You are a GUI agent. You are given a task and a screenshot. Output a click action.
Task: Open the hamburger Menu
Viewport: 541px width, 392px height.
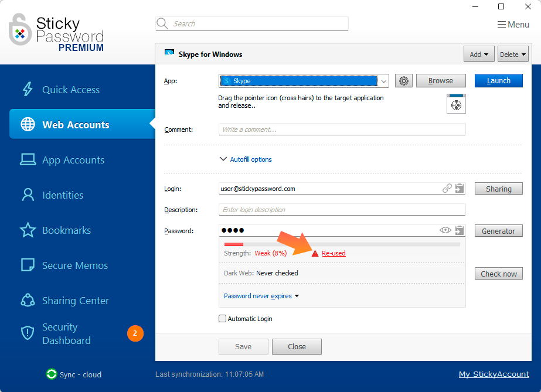pyautogui.click(x=513, y=25)
